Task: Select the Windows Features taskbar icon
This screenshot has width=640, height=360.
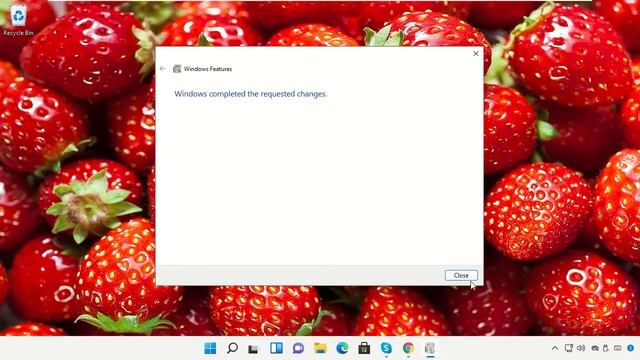Action: [430, 348]
